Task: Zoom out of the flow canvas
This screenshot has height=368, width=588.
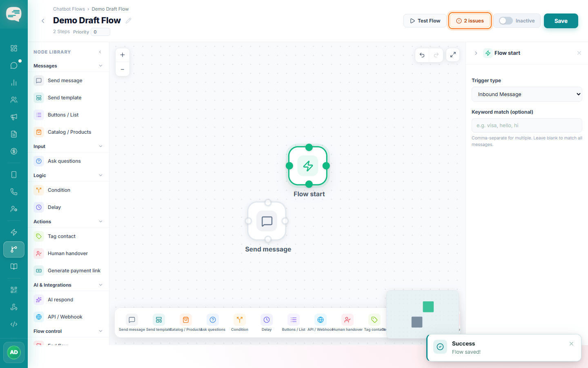Action: (x=122, y=69)
